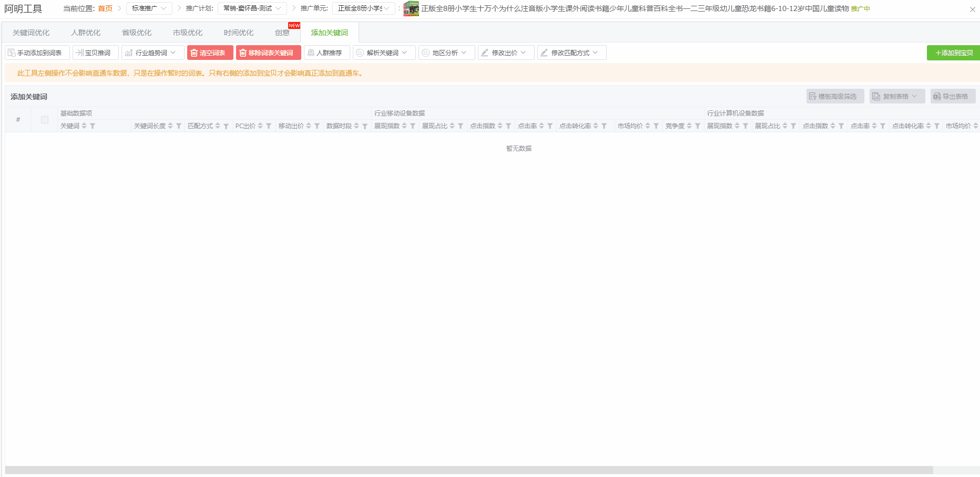
Task: Filter the 移动出价 column
Action: coord(317,126)
